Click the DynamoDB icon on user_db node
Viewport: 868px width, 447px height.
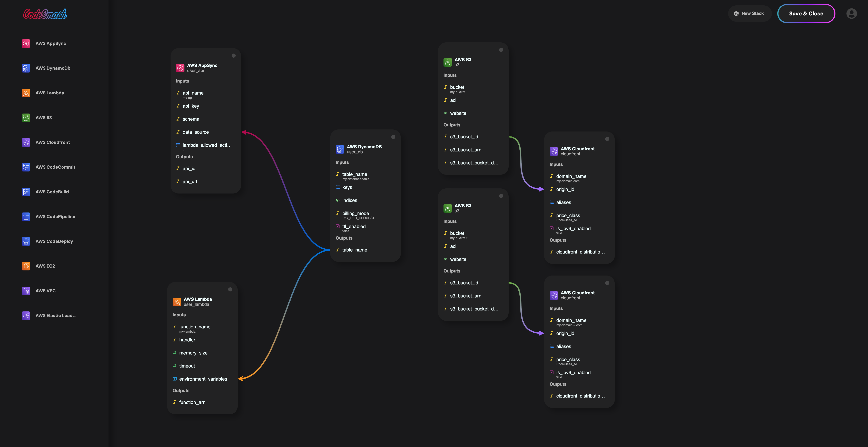coord(340,149)
